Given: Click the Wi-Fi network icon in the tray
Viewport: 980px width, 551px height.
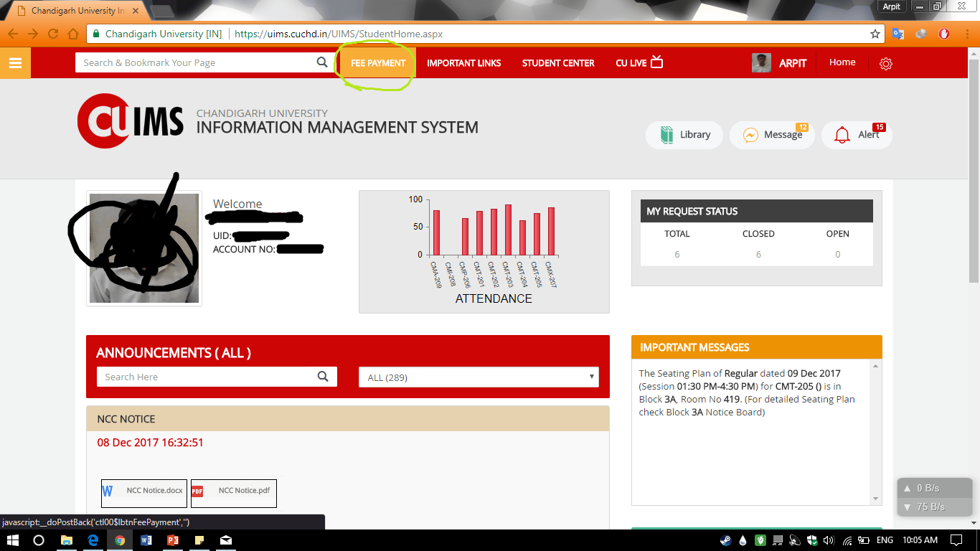Looking at the screenshot, I should [847, 540].
